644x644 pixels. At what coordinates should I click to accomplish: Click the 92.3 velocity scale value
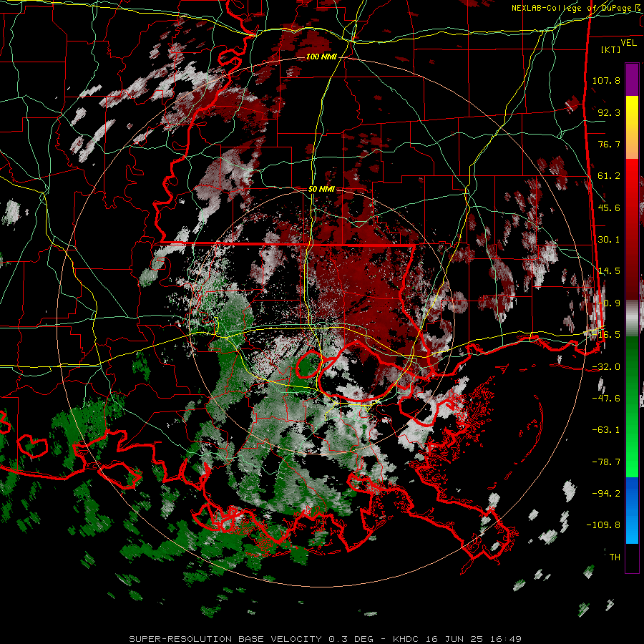coord(609,112)
